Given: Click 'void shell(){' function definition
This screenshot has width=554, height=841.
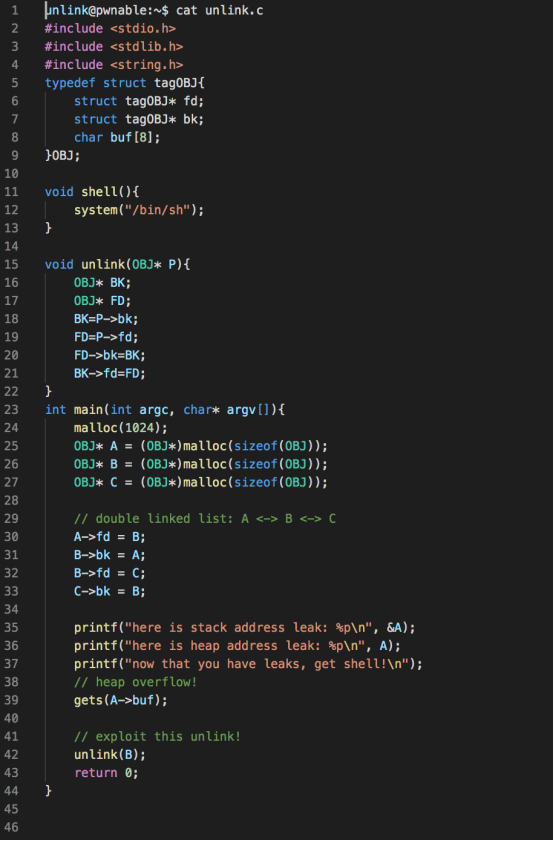Looking at the screenshot, I should point(92,192).
